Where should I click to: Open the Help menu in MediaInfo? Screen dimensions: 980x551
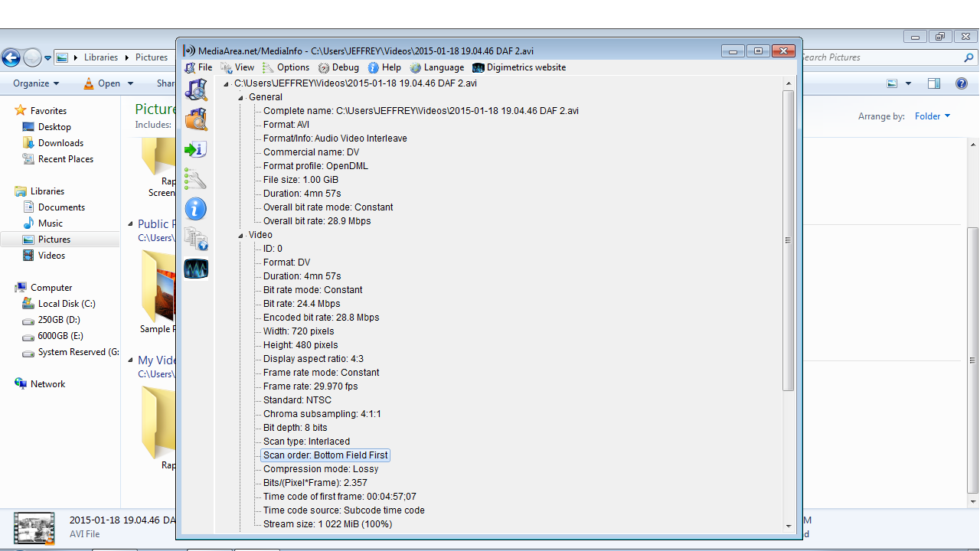384,67
